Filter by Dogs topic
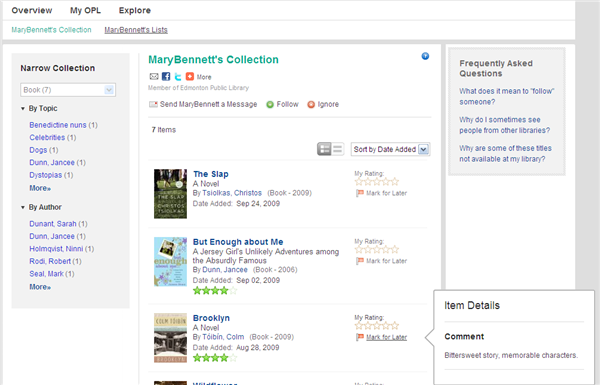The image size is (600, 385). pos(38,150)
